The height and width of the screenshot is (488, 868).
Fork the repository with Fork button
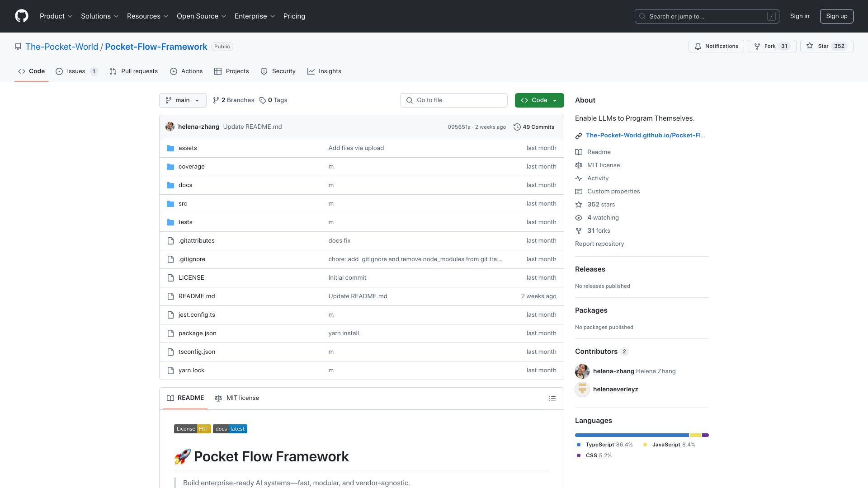[772, 46]
